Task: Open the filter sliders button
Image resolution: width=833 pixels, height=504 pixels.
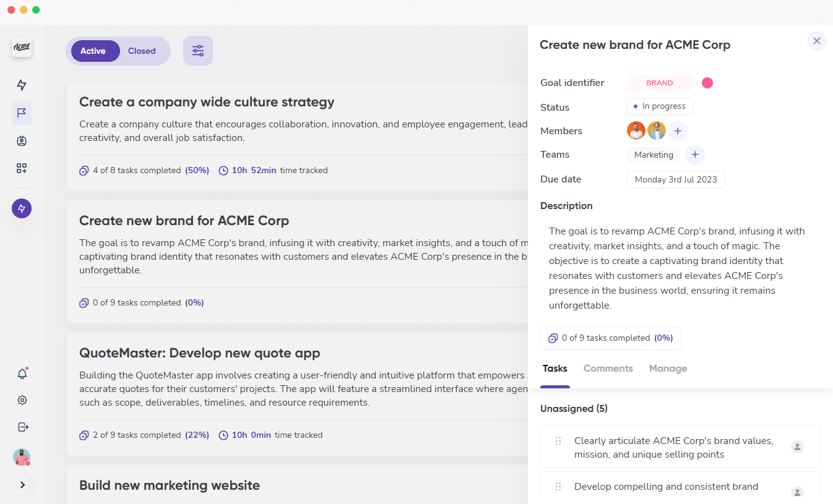Action: 198,51
